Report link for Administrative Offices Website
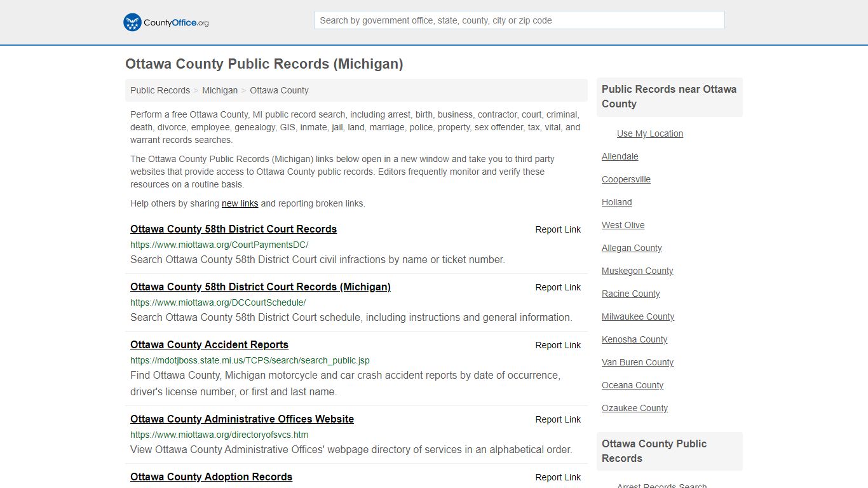This screenshot has width=868, height=488. pyautogui.click(x=558, y=419)
